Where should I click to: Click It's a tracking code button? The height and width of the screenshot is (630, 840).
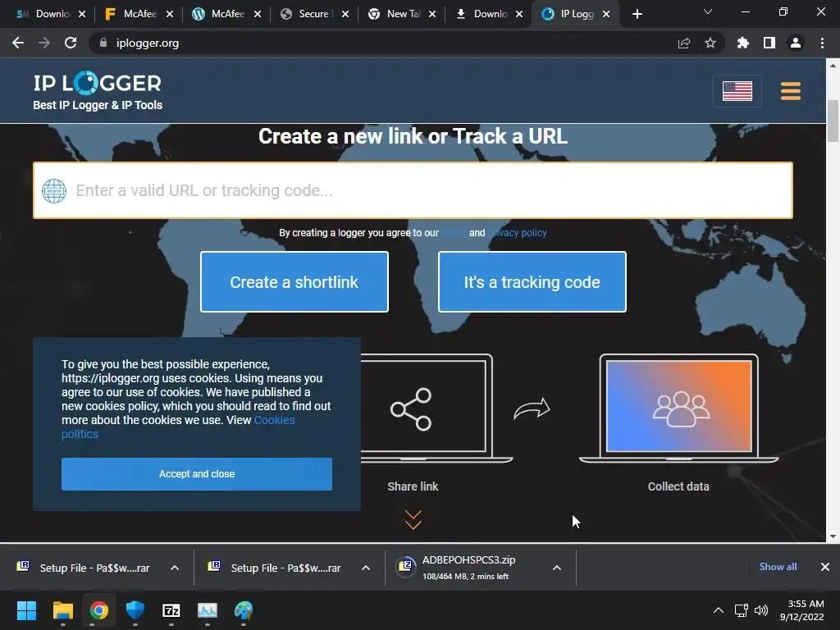click(532, 282)
